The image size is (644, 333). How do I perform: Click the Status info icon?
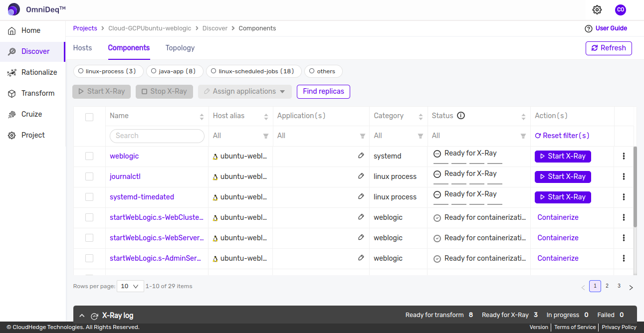click(x=461, y=116)
